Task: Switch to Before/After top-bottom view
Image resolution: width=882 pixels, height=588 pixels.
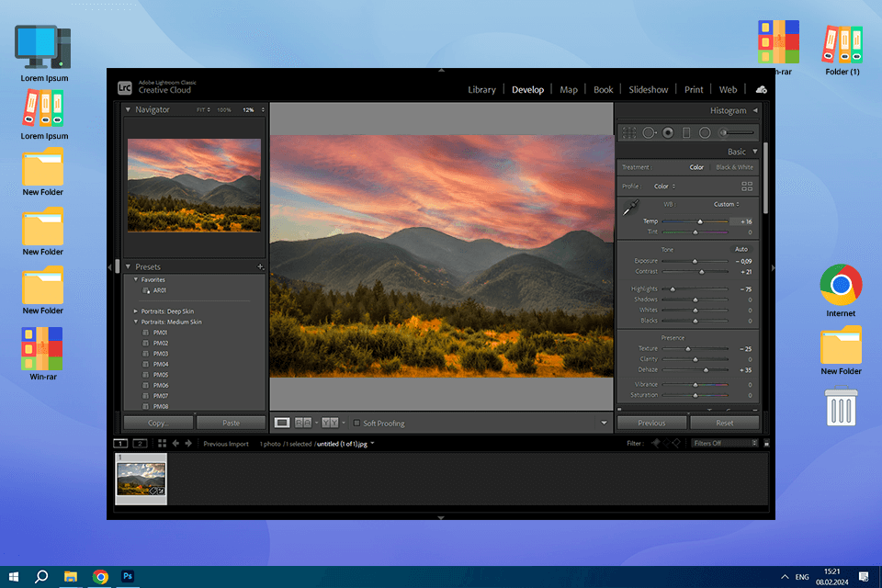Action: (330, 423)
